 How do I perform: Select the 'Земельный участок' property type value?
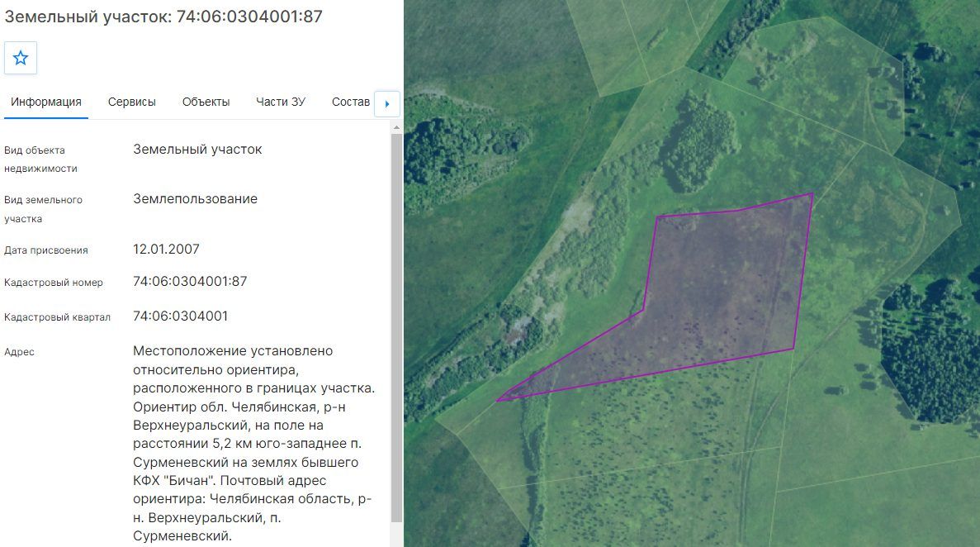197,150
